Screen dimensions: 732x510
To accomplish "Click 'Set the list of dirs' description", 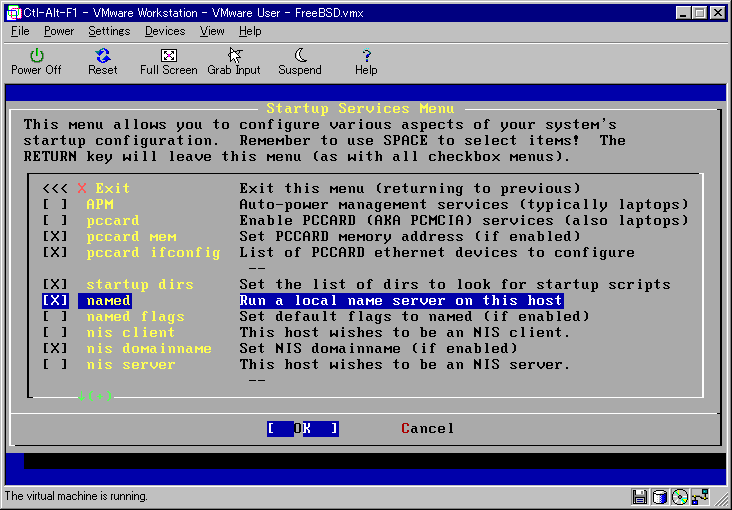I will coord(455,284).
